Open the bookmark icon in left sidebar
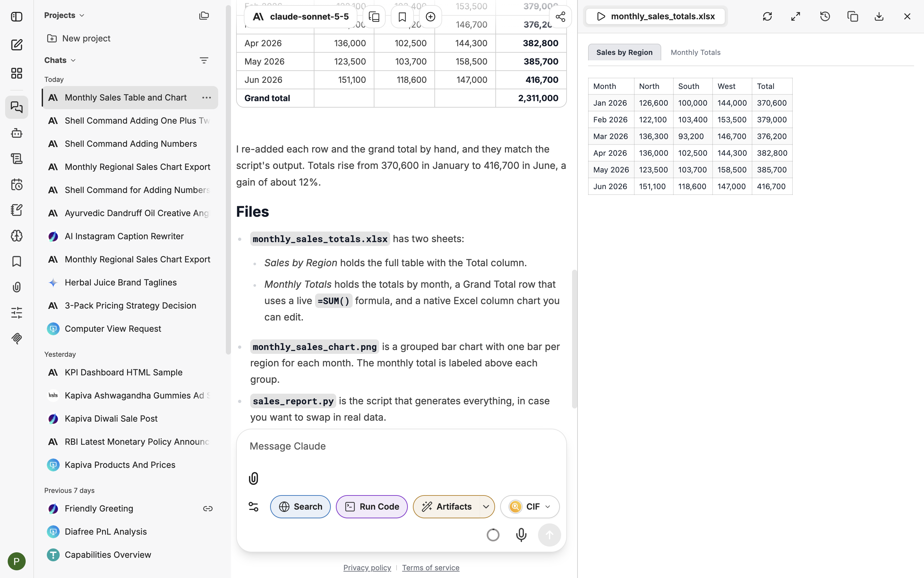This screenshot has height=578, width=924. pos(16,261)
